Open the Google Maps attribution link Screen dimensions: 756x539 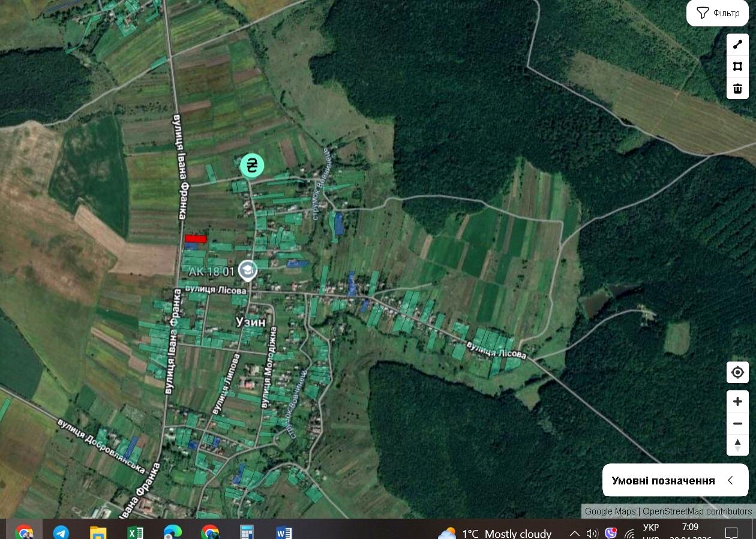click(x=610, y=511)
